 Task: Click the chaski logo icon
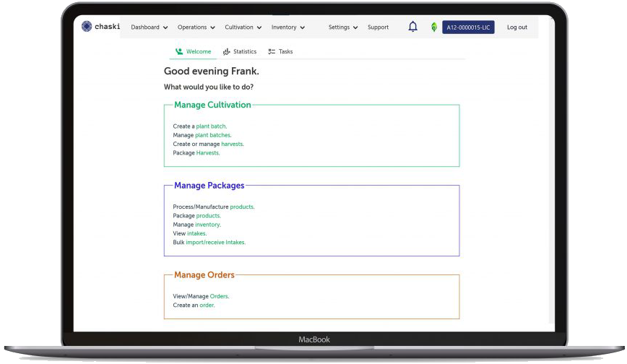[x=87, y=27]
